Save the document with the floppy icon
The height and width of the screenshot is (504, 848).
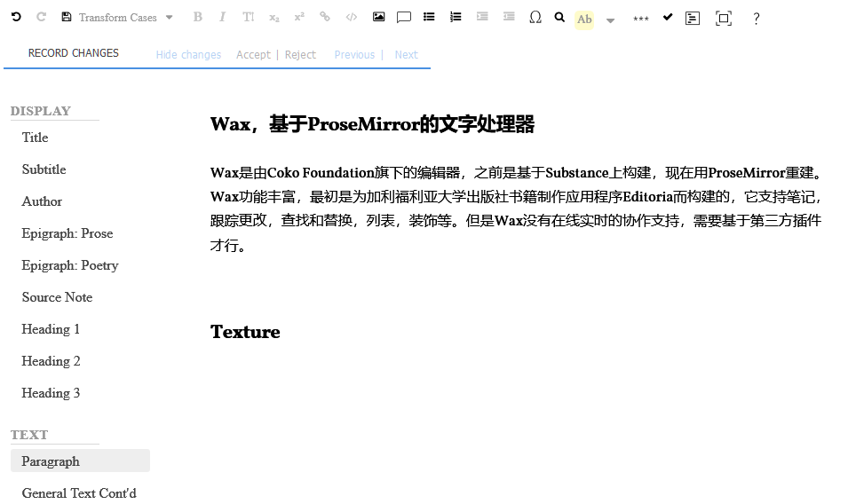[x=66, y=17]
